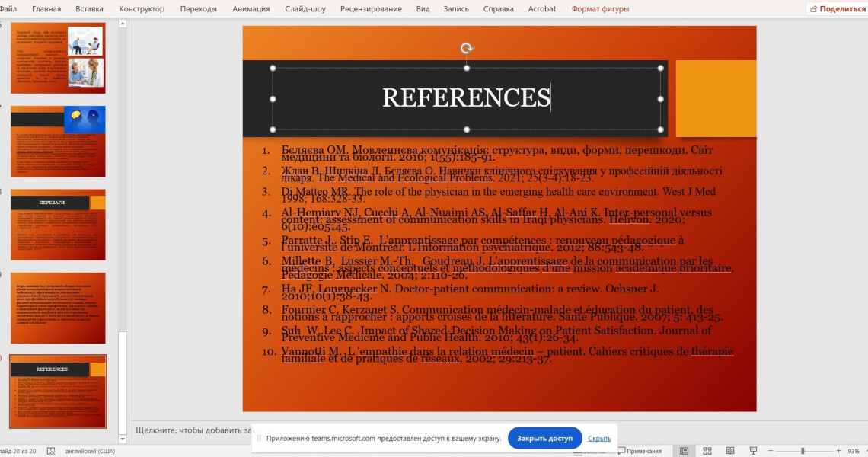This screenshot has height=457, width=868.
Task: Open the Файл menu
Action: pos(8,9)
